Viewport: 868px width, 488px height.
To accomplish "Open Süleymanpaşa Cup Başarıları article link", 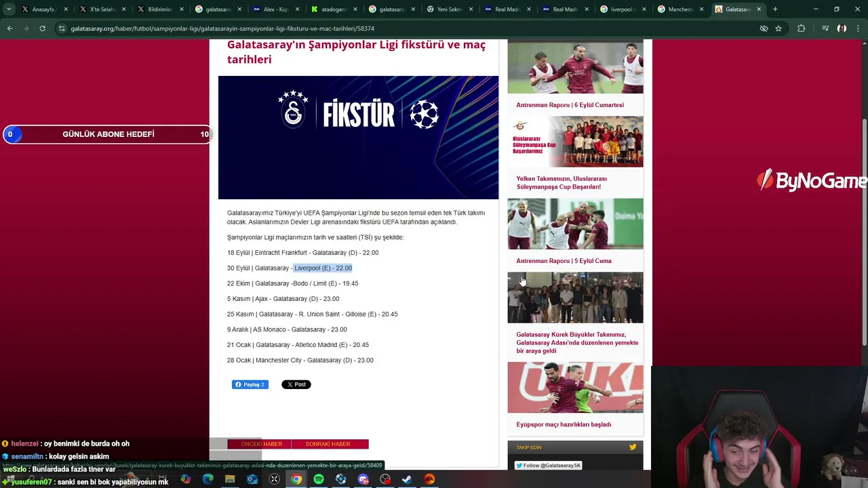I will (x=561, y=183).
